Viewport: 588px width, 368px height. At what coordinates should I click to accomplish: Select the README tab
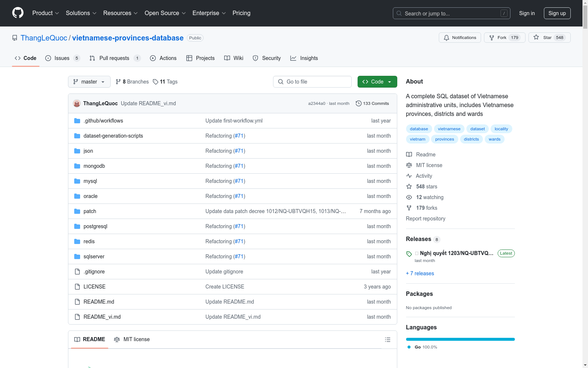coord(90,339)
